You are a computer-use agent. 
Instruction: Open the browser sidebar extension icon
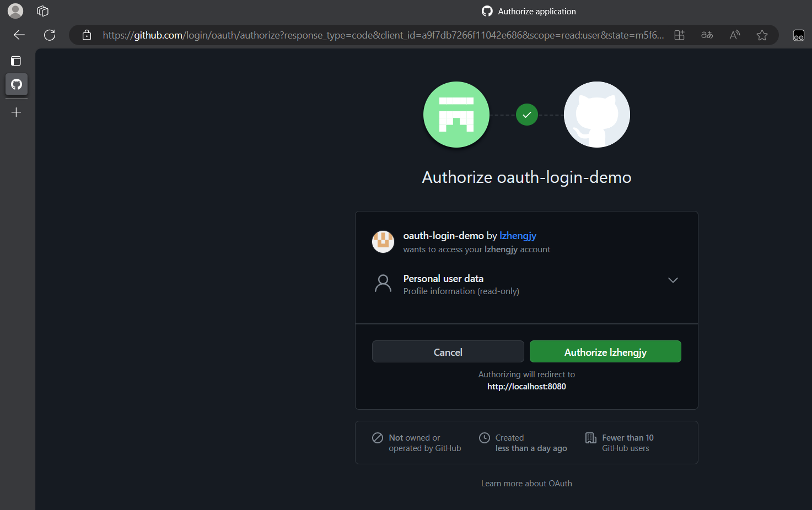798,35
